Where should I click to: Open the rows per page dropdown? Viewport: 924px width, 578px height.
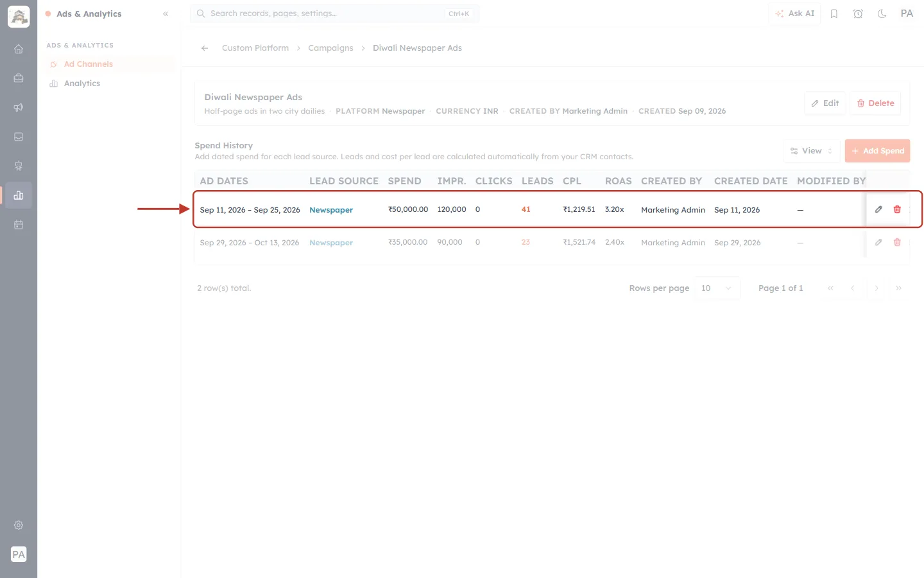(717, 288)
